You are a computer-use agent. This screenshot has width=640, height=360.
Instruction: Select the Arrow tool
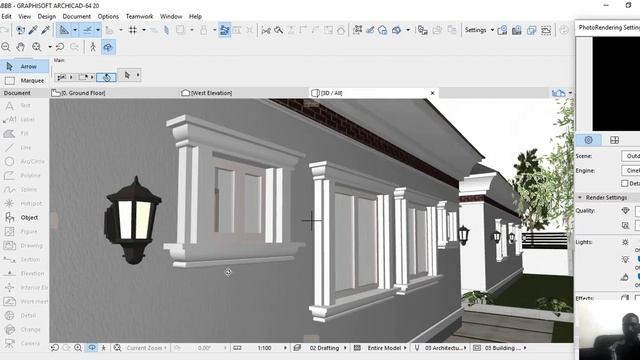(x=24, y=66)
